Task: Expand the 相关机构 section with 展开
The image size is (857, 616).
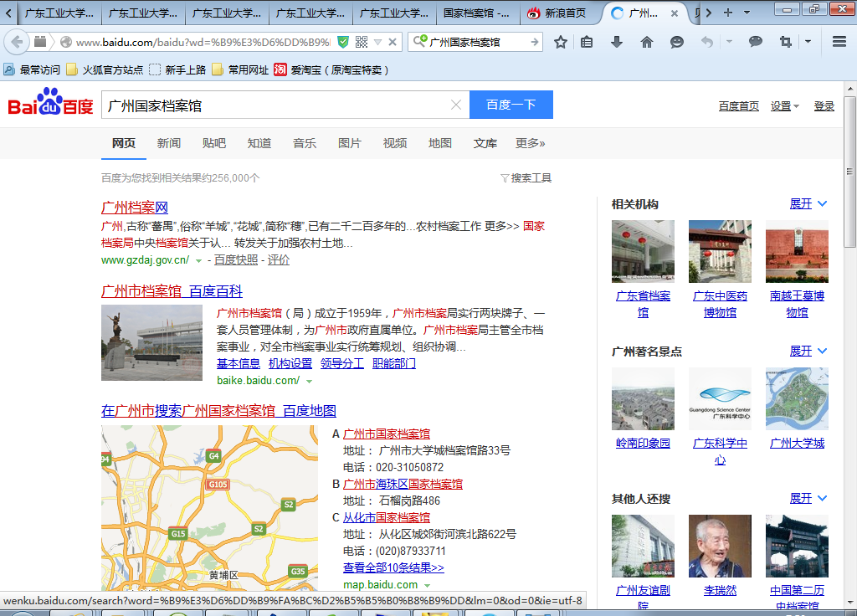Action: point(808,204)
